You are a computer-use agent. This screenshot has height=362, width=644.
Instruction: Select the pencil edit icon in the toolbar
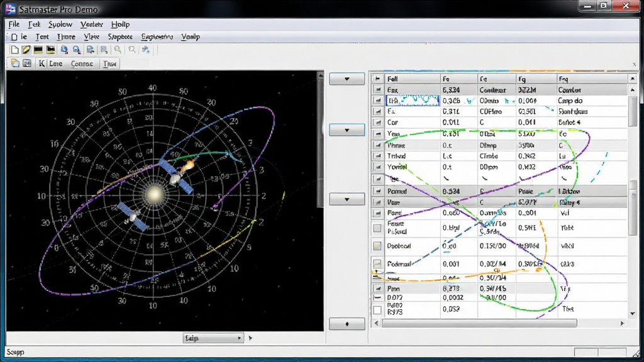(26, 50)
